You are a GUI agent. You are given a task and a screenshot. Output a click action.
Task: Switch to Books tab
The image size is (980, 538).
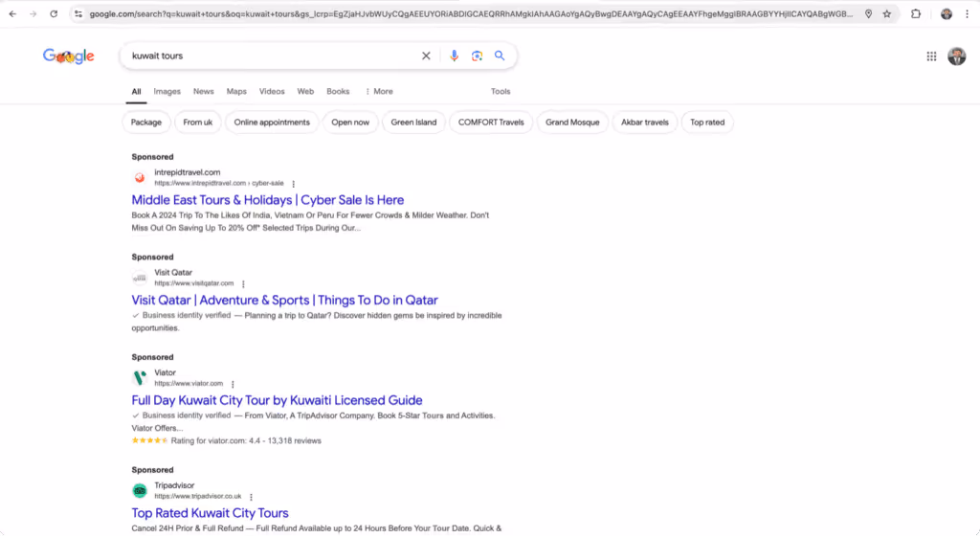(338, 91)
